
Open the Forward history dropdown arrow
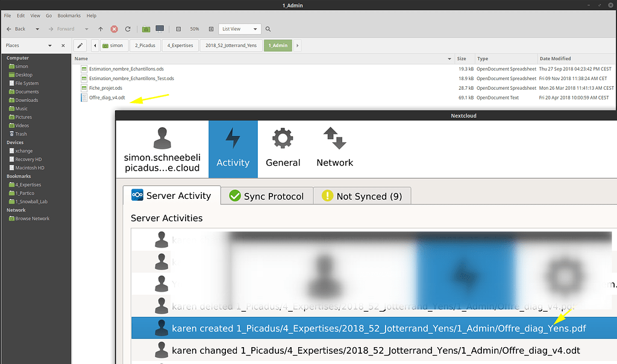pyautogui.click(x=87, y=29)
